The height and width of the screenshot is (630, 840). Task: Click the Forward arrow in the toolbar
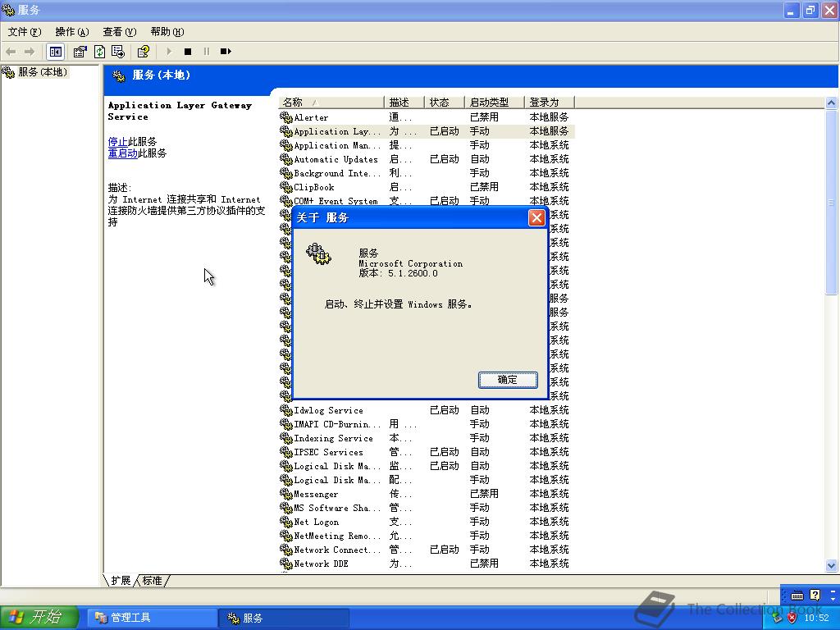[30, 52]
